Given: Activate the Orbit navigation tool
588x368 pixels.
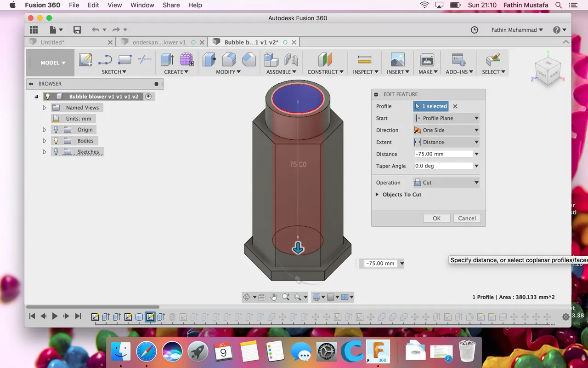Looking at the screenshot, I should [x=247, y=297].
